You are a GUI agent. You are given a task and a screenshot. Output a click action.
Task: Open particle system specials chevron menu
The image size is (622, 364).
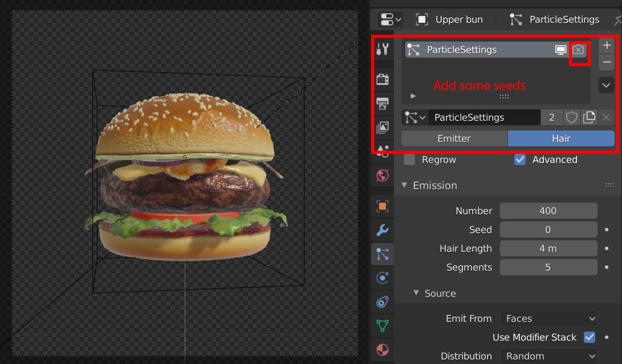(607, 85)
